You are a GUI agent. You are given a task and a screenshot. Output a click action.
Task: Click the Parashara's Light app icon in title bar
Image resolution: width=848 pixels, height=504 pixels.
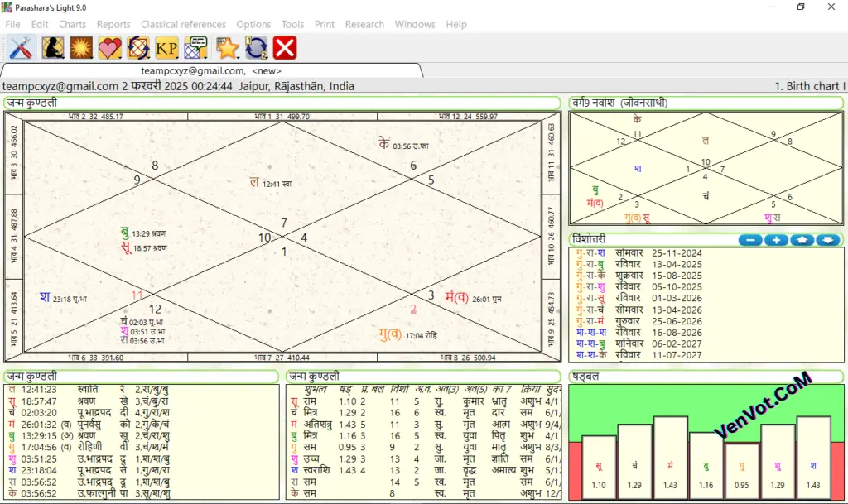pyautogui.click(x=7, y=7)
